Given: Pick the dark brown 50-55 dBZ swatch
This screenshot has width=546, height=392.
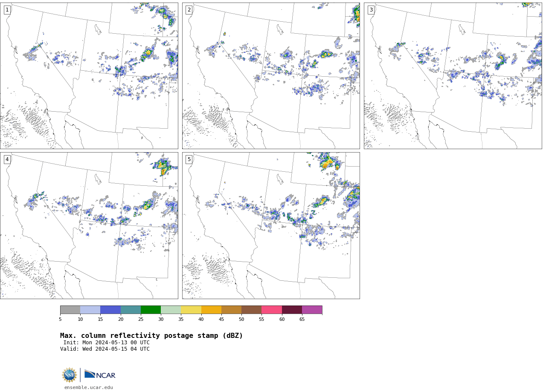Looking at the screenshot, I should [251, 310].
